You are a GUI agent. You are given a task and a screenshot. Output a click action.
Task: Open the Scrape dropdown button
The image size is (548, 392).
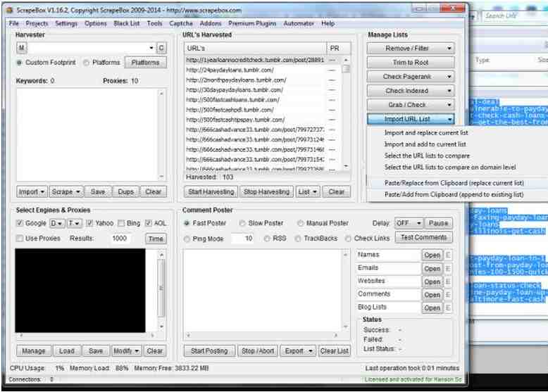66,191
